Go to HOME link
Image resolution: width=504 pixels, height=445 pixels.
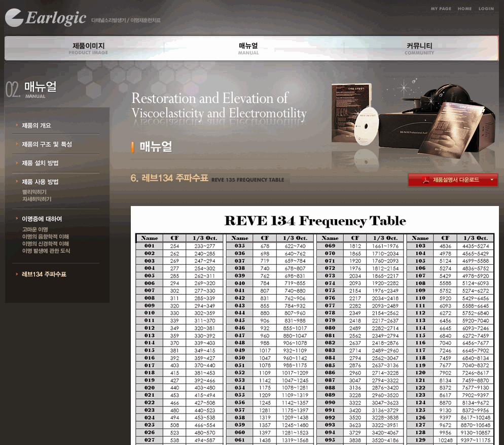click(465, 9)
